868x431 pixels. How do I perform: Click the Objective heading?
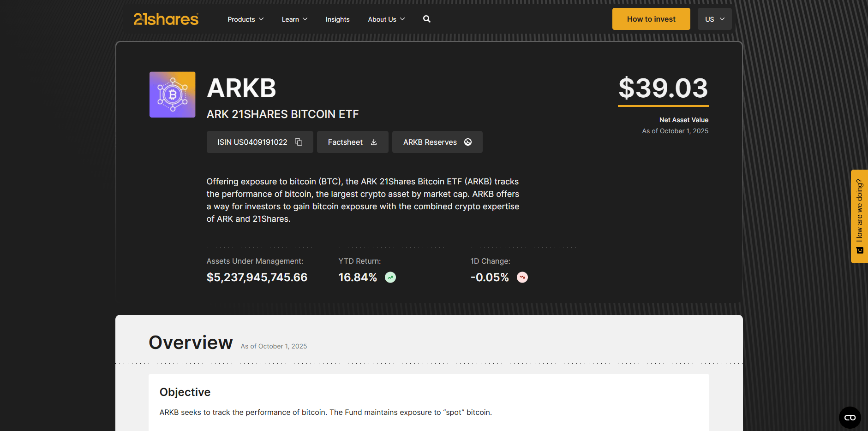[185, 392]
